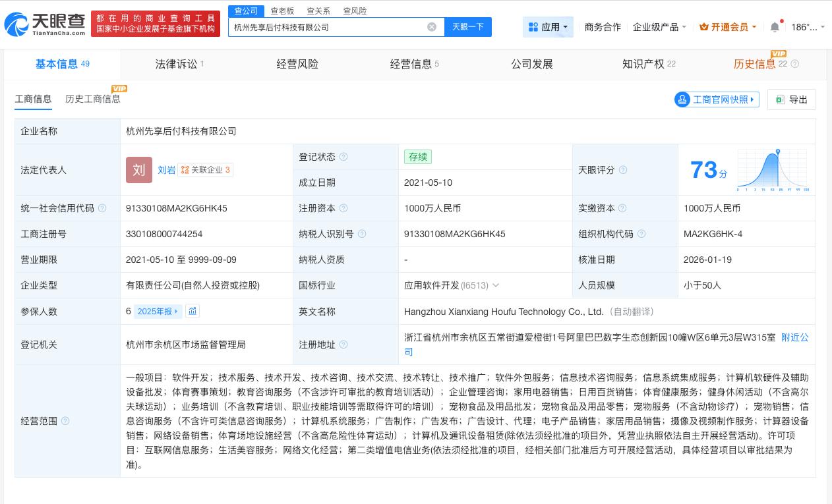Click the help icon beside 注册资本
The image size is (832, 504).
coord(343,208)
